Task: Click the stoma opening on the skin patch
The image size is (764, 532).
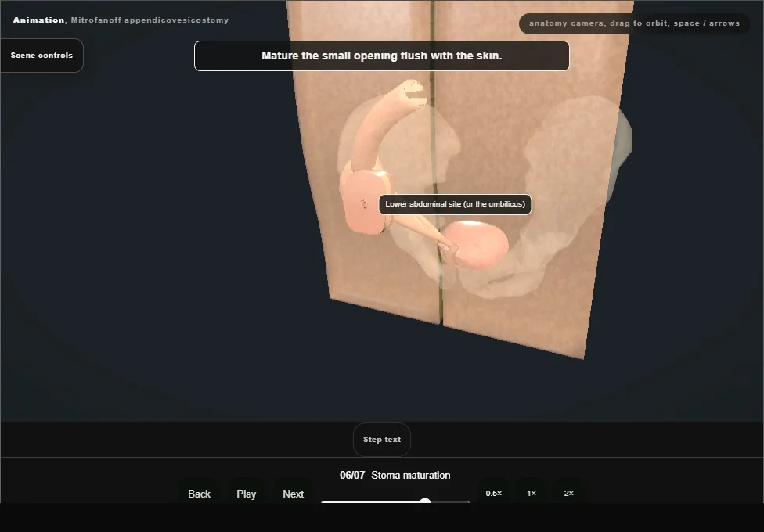Action: (x=364, y=203)
